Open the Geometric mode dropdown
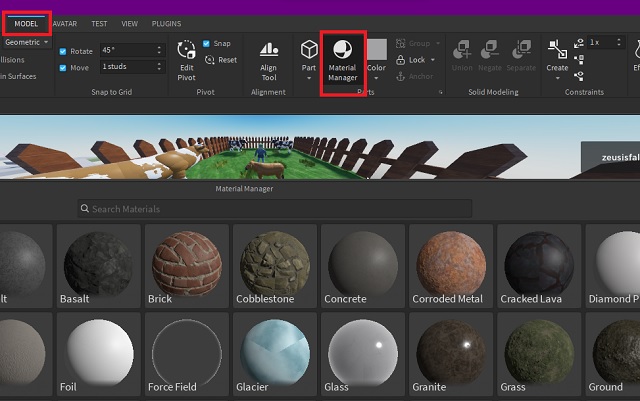 tap(26, 43)
